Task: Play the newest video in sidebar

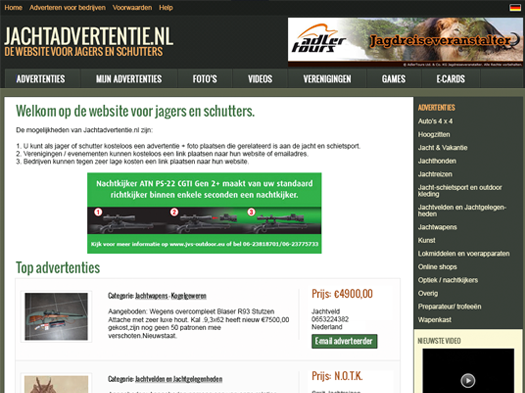Action: click(x=468, y=380)
